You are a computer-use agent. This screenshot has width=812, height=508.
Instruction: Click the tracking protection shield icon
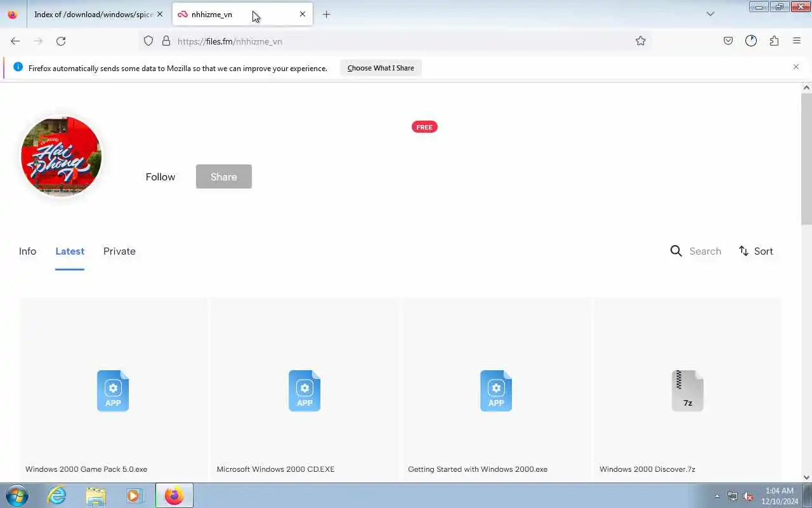[148, 41]
